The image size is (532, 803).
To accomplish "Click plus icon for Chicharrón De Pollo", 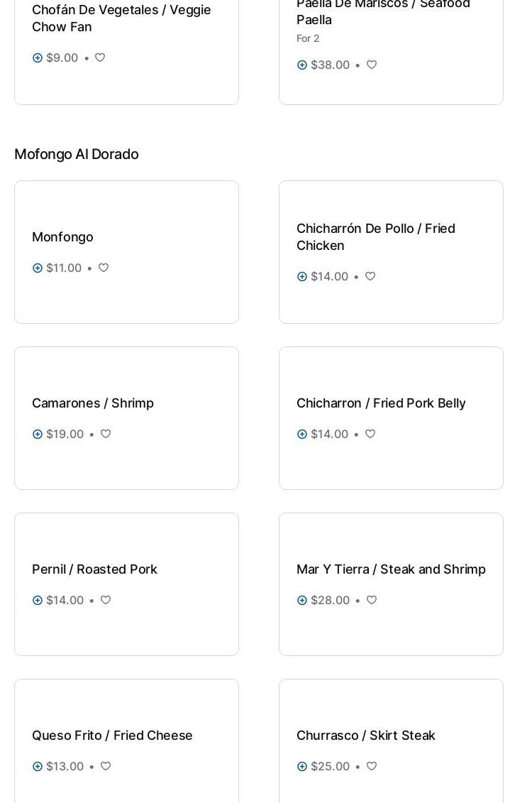I will (302, 276).
